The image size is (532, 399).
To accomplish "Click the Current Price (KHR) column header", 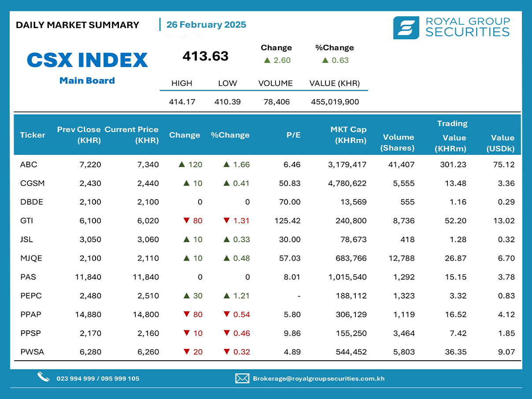I will [131, 135].
